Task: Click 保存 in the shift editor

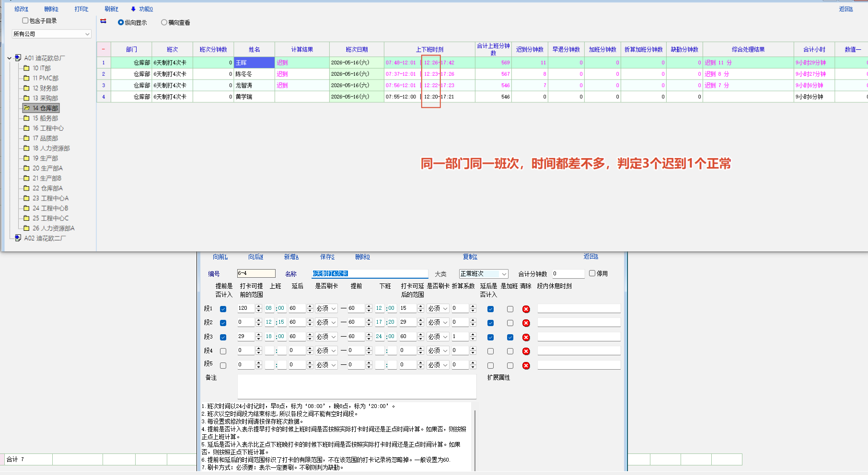Action: pos(327,257)
